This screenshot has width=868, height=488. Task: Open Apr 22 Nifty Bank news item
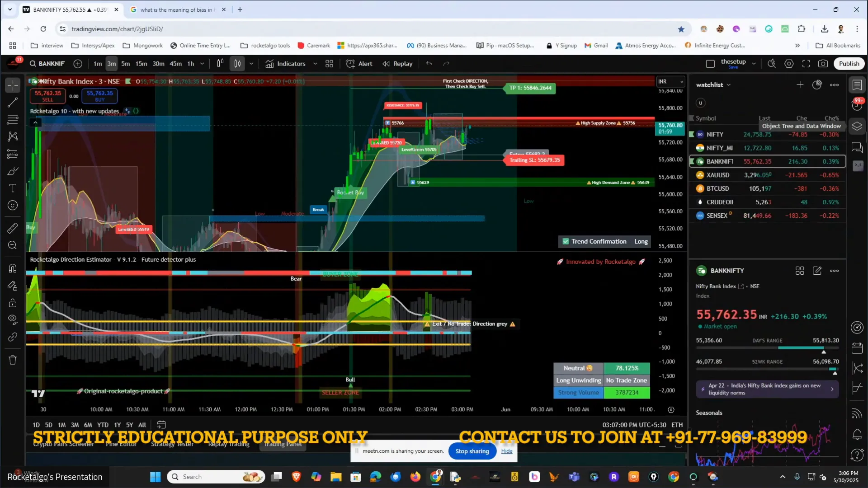(768, 389)
